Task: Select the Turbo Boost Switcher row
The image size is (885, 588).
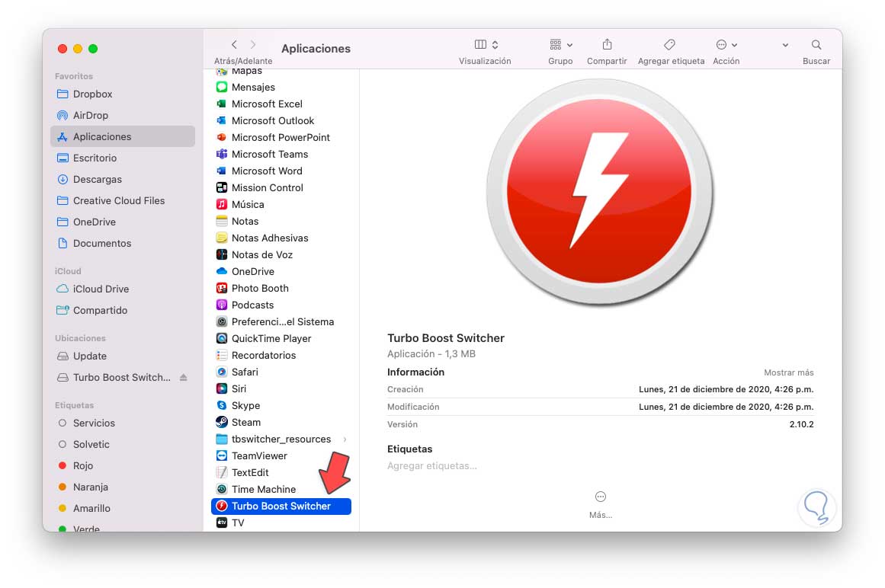Action: 281,507
